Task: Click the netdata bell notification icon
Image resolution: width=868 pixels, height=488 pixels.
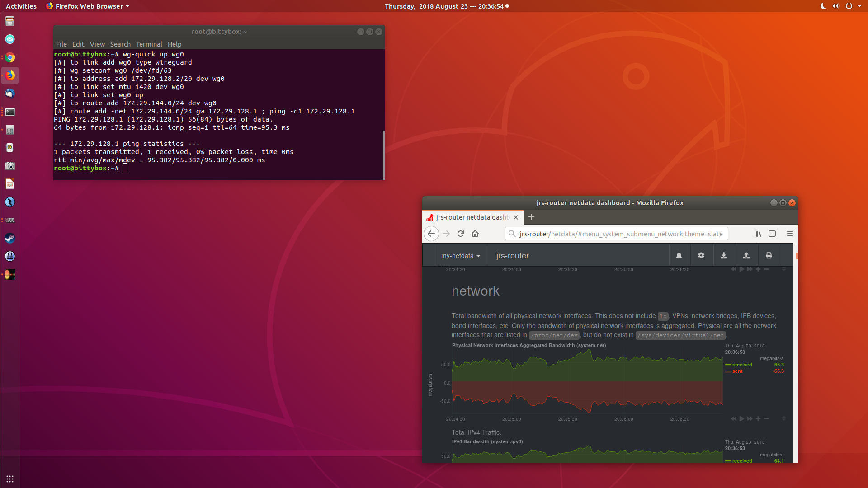Action: coord(679,256)
